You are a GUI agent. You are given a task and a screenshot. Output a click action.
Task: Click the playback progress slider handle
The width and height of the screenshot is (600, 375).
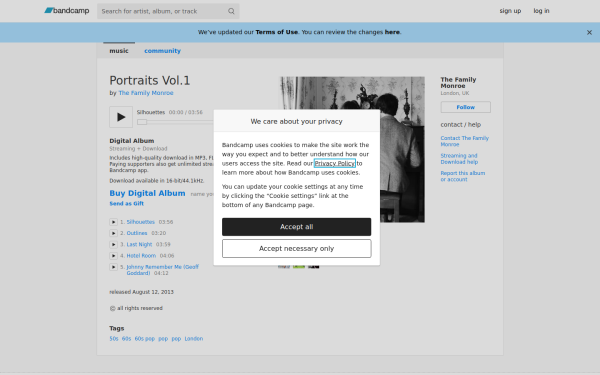[142, 122]
